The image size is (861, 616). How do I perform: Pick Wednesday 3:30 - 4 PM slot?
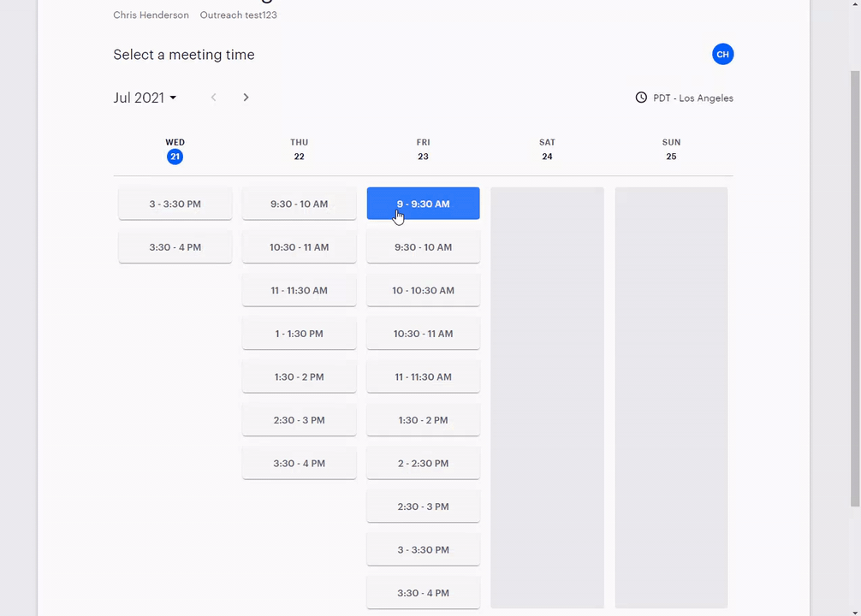pyautogui.click(x=175, y=247)
